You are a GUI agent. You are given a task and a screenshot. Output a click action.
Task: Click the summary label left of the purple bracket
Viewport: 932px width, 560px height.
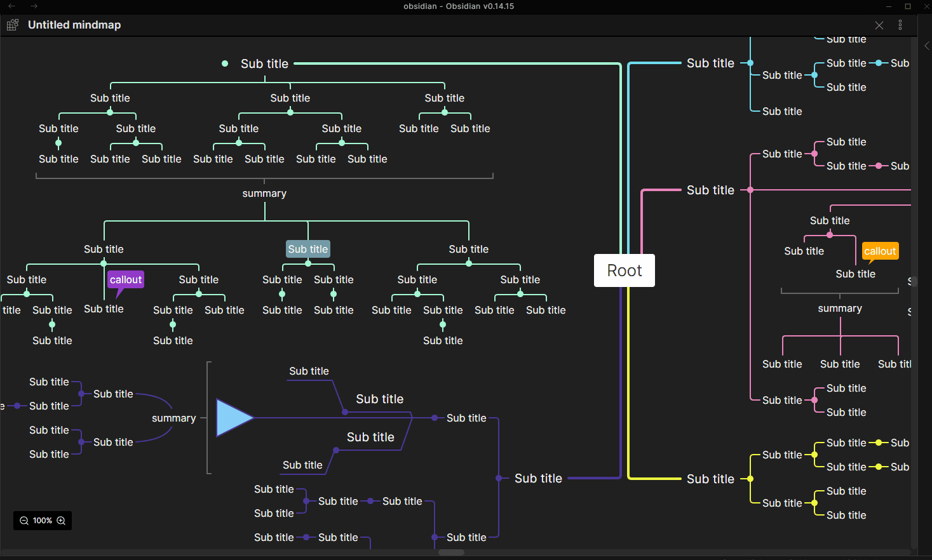point(173,418)
